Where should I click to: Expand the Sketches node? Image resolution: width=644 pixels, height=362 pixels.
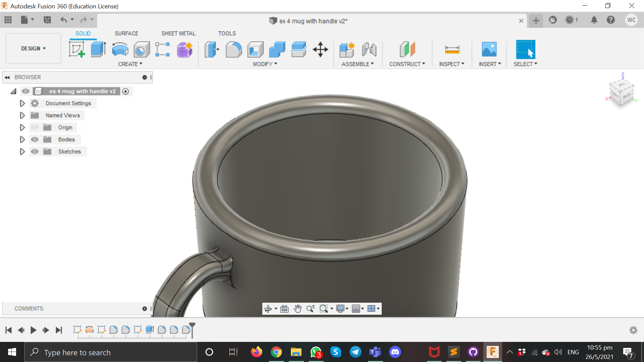point(22,152)
